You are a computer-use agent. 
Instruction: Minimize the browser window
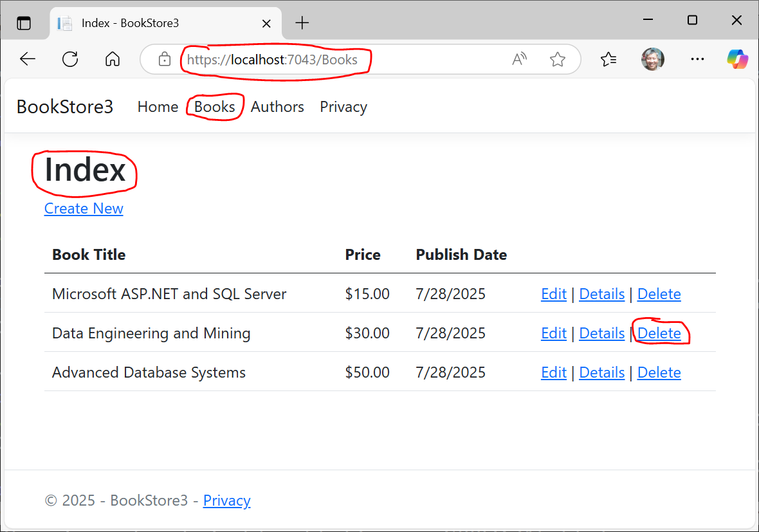[648, 20]
